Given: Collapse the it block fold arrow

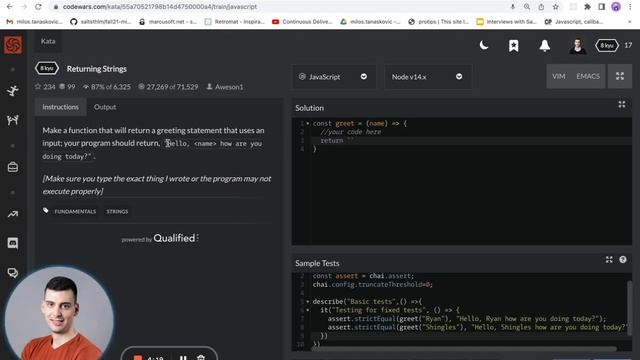Looking at the screenshot, I should [x=308, y=310].
